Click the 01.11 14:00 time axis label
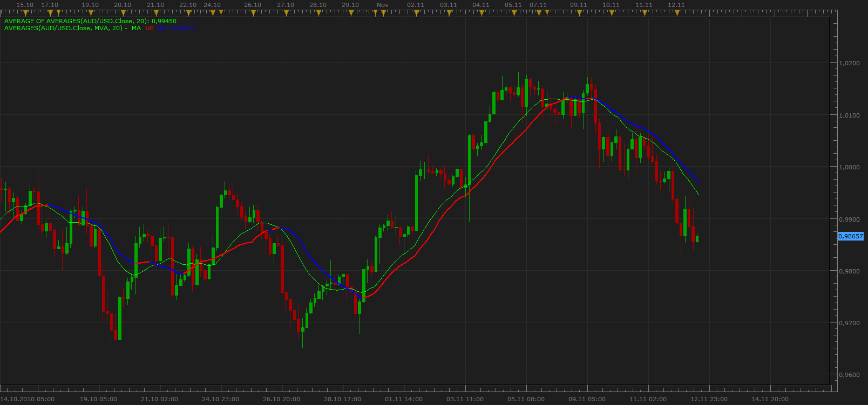 pyautogui.click(x=403, y=399)
